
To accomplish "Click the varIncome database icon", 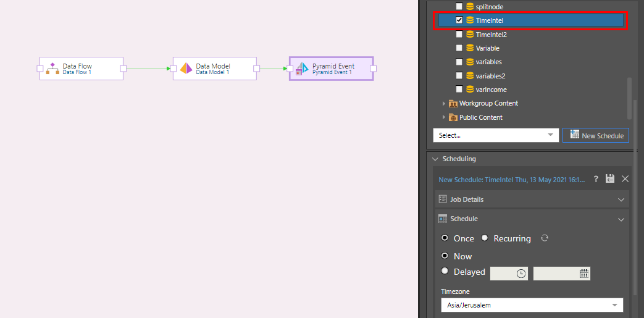I will click(470, 89).
